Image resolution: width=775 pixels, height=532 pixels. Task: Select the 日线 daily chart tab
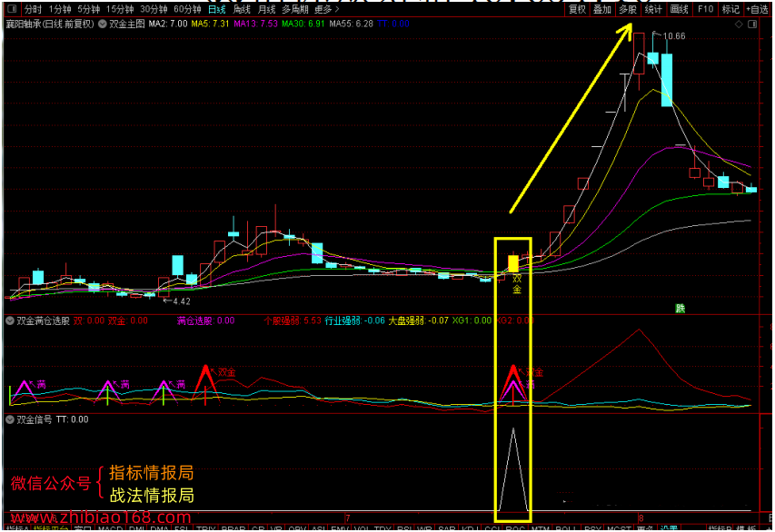(x=217, y=9)
